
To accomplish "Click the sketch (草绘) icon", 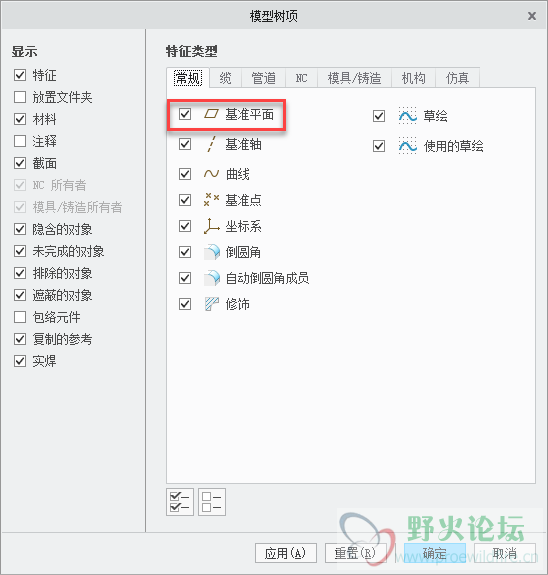I will pos(408,116).
